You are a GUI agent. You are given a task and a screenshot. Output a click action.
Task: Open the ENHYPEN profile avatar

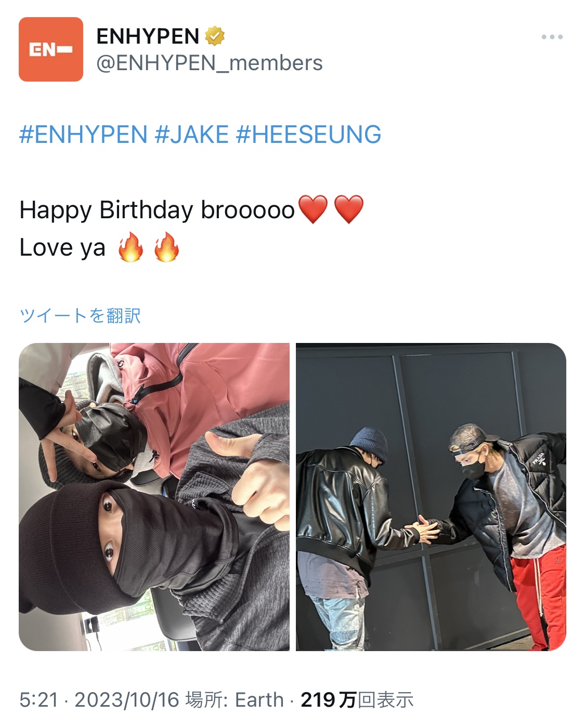pos(51,49)
